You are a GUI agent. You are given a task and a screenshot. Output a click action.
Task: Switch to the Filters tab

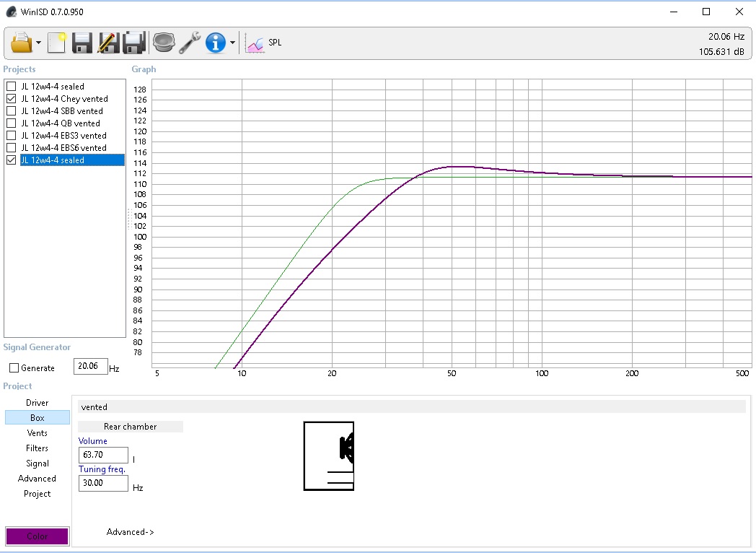pyautogui.click(x=37, y=448)
